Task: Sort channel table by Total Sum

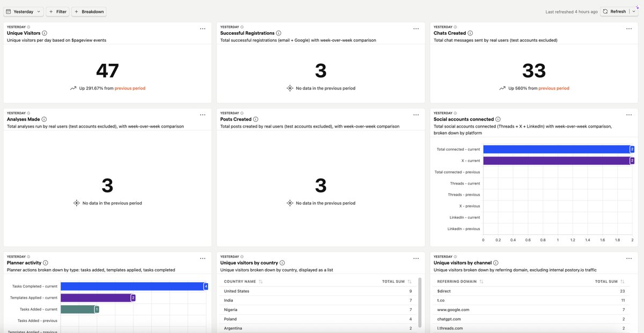Action: [610, 282]
